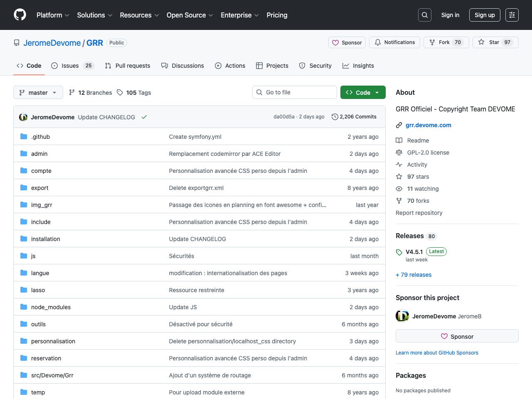Open the grr.devome.com website link
This screenshot has width=532, height=399.
[x=428, y=125]
